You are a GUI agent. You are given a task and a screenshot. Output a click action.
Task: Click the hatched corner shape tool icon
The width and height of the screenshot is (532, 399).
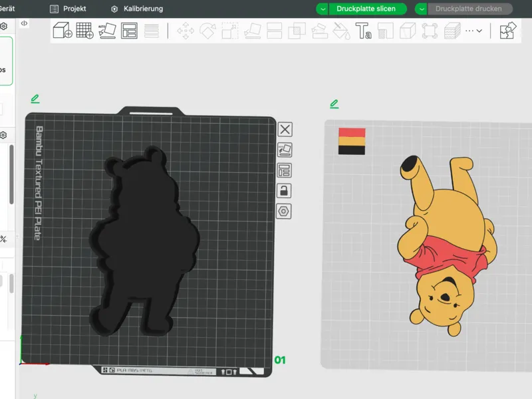[x=386, y=31]
